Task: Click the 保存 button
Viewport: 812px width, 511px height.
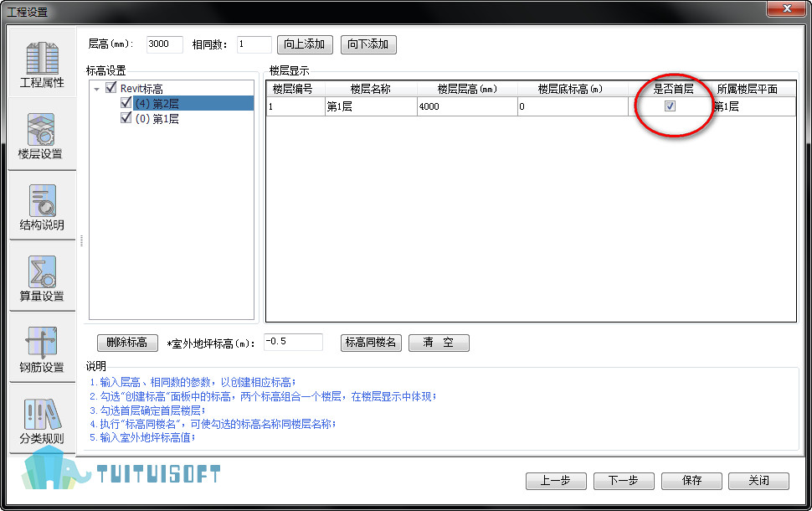Action: (691, 481)
